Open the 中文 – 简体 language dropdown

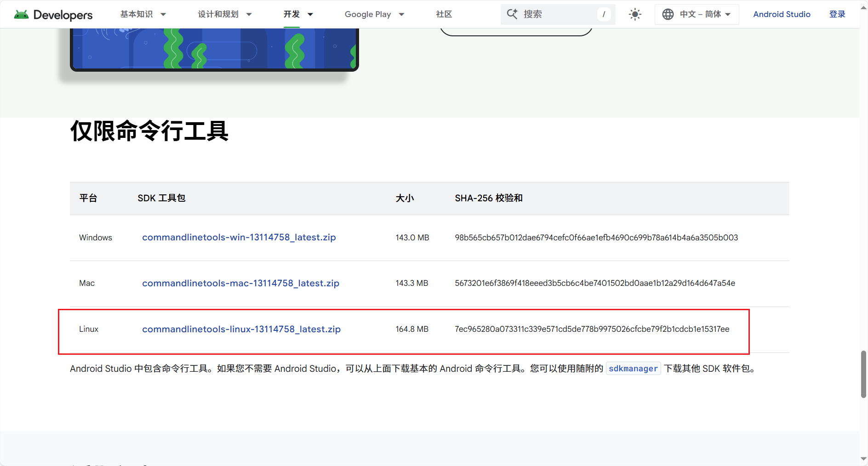click(697, 14)
